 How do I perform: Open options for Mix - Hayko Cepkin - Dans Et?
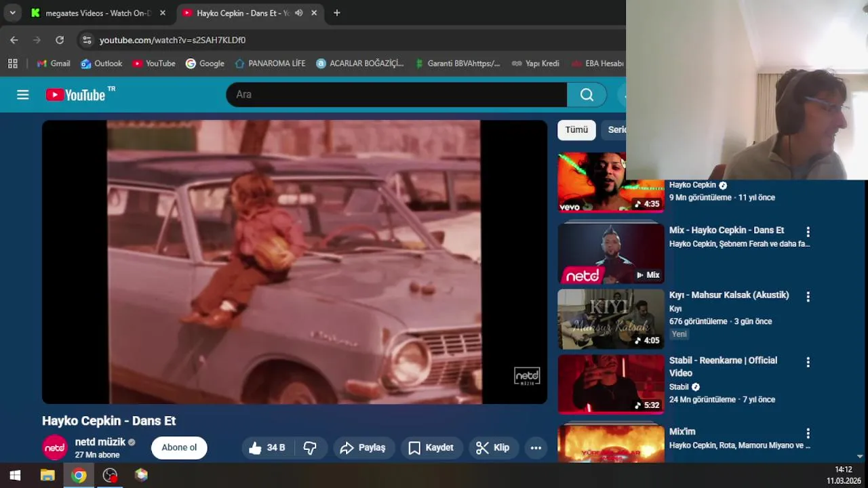tap(808, 232)
